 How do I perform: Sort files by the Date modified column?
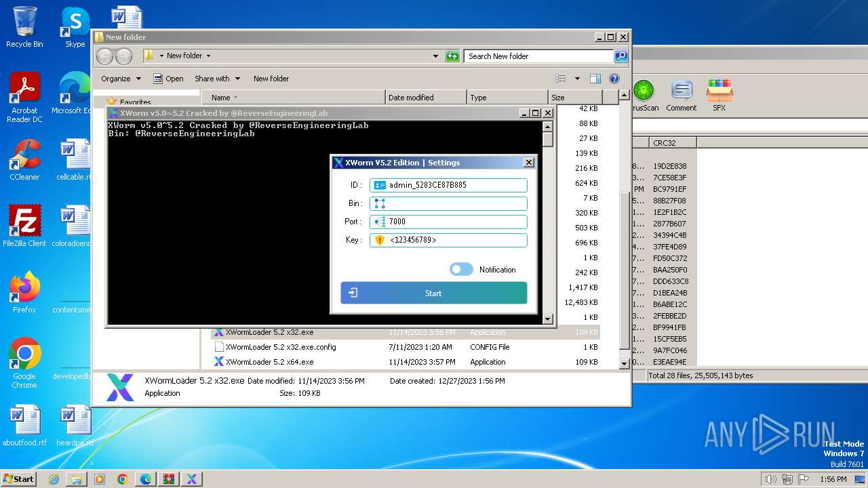tap(426, 98)
